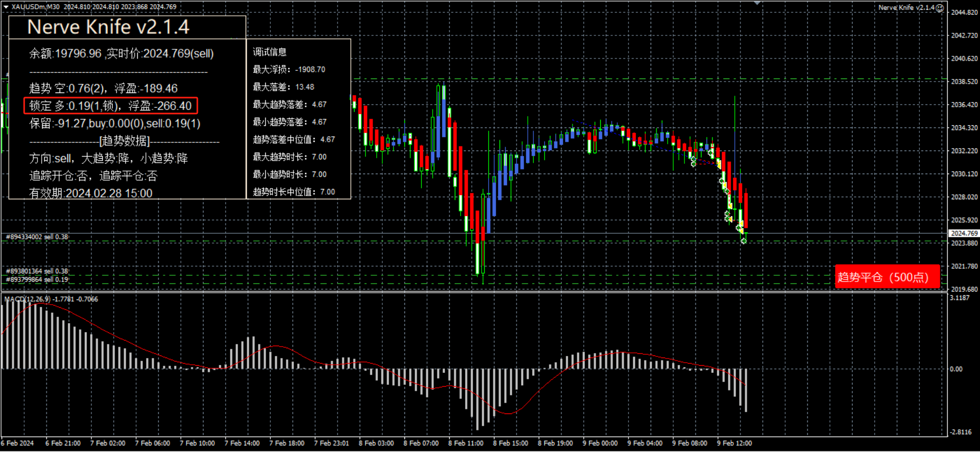The height and width of the screenshot is (452, 980).
Task: Click the red 趋势平仓（500点）button
Action: point(887,277)
